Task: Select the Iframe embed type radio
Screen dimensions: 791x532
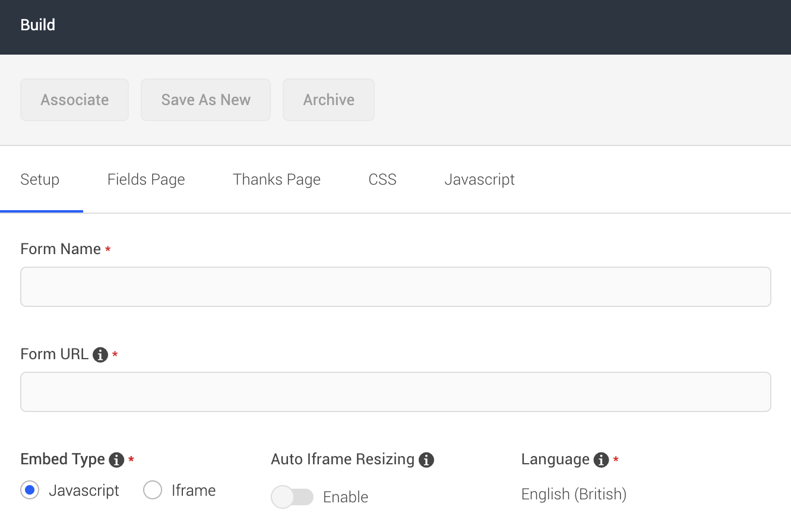Action: 153,490
